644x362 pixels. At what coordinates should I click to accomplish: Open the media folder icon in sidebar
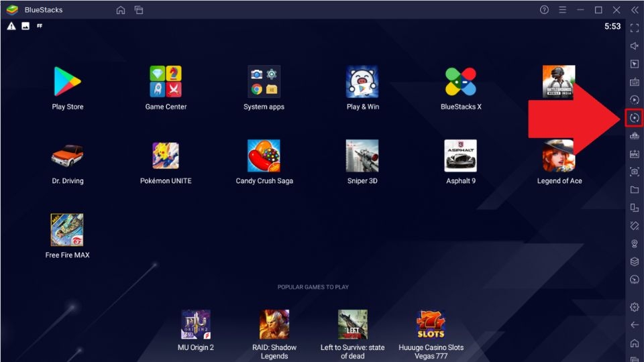pyautogui.click(x=635, y=190)
